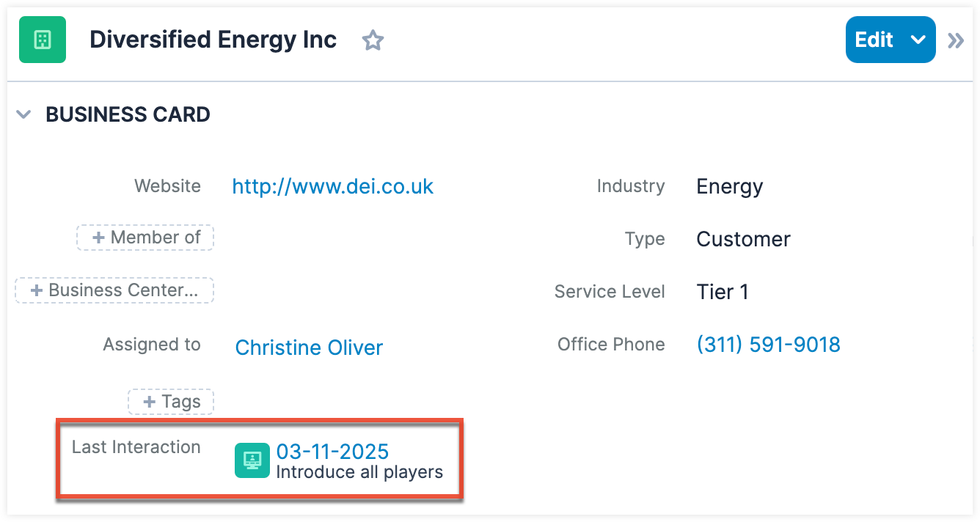This screenshot has width=980, height=522.
Task: Open the www.dei.co.uk website link
Action: (332, 186)
